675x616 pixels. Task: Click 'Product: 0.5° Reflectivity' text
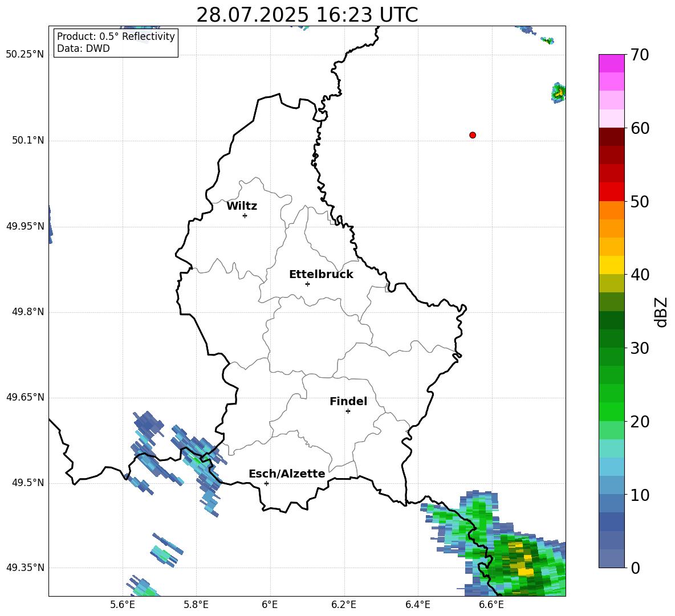pyautogui.click(x=116, y=36)
